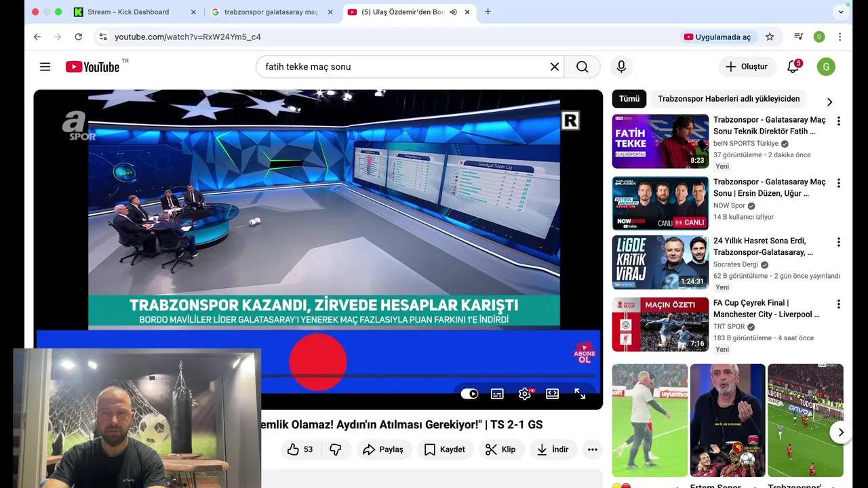Open a new tab with plus button
This screenshot has height=488, width=868.
[488, 12]
